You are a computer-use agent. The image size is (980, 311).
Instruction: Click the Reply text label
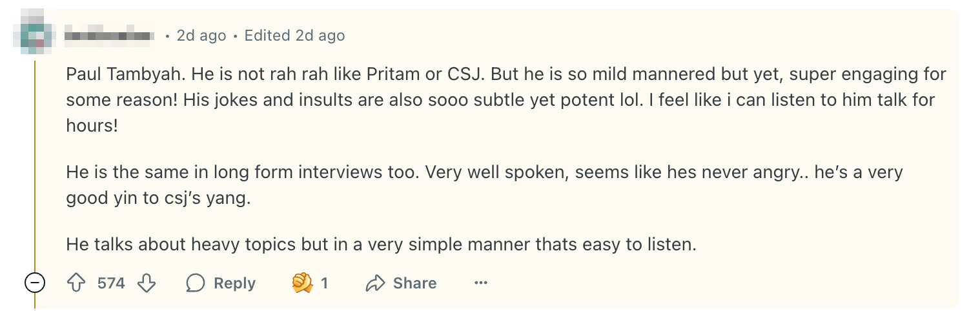point(234,283)
